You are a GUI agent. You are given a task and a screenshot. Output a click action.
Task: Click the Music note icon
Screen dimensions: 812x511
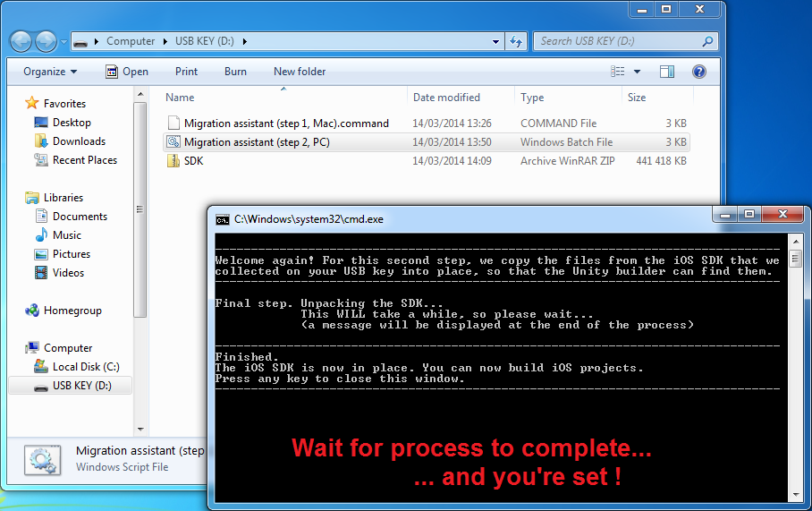pyautogui.click(x=41, y=234)
